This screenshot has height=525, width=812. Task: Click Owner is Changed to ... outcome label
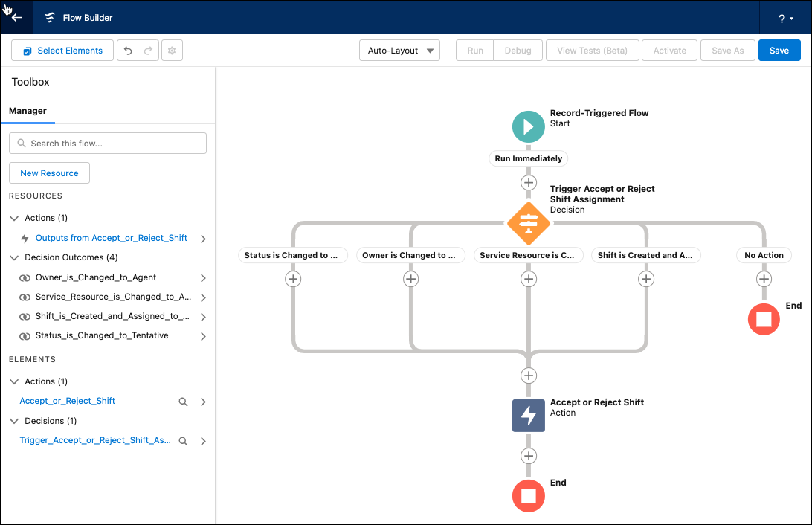[x=410, y=255]
